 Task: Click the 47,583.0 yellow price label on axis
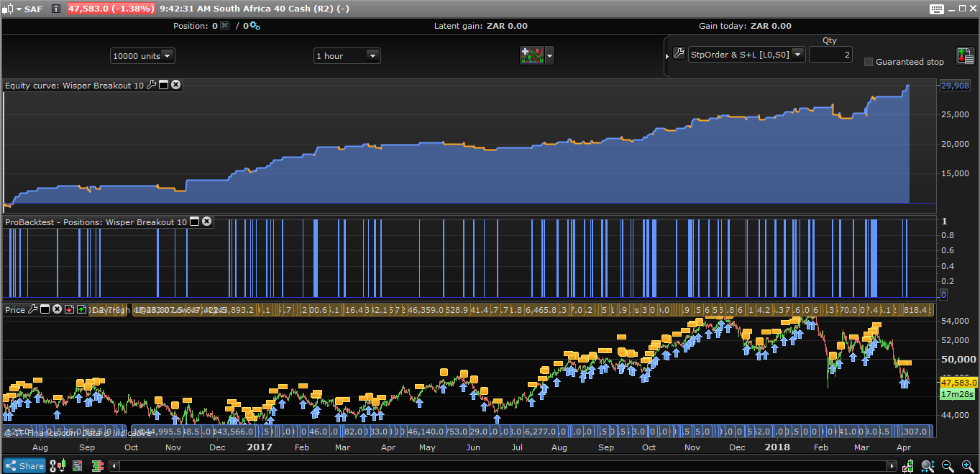click(959, 383)
